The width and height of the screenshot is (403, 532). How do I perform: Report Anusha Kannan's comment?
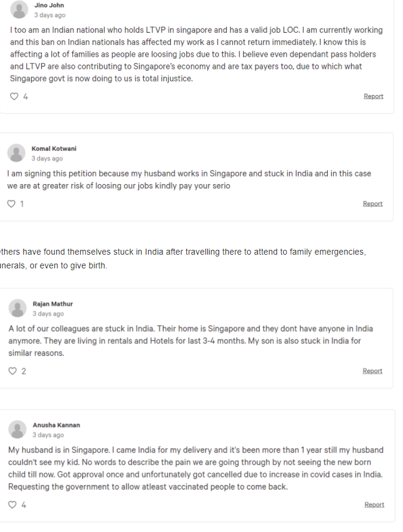[374, 505]
